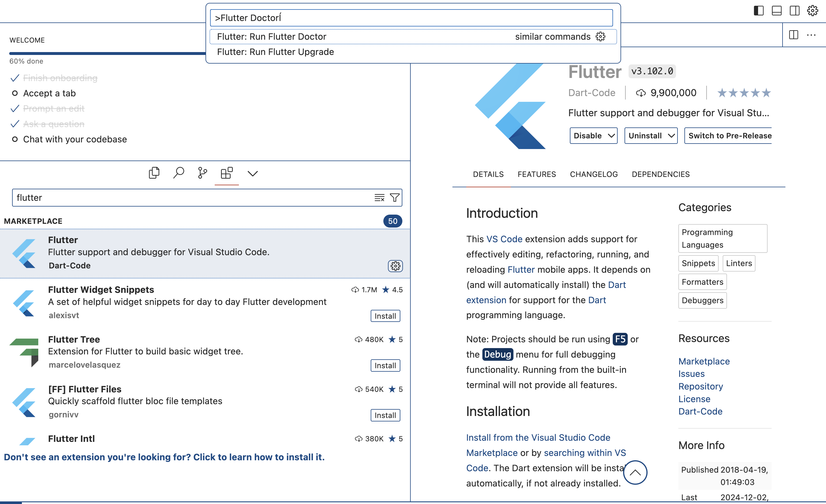This screenshot has height=504, width=826.
Task: Open Repository resource link
Action: point(701,387)
